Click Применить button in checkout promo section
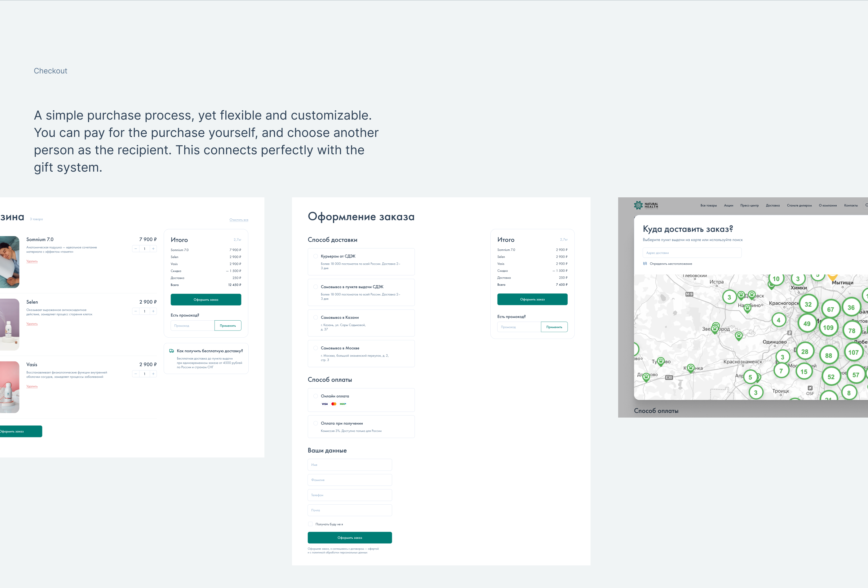 click(554, 327)
